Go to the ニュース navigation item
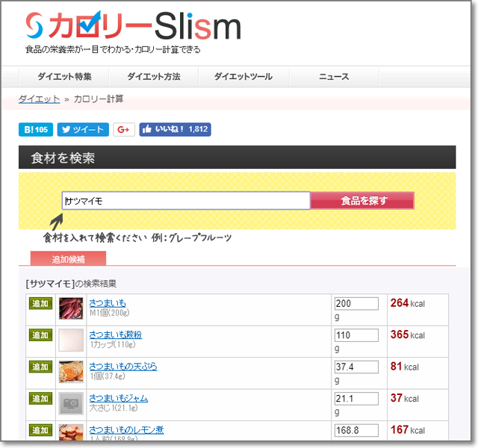 [334, 77]
